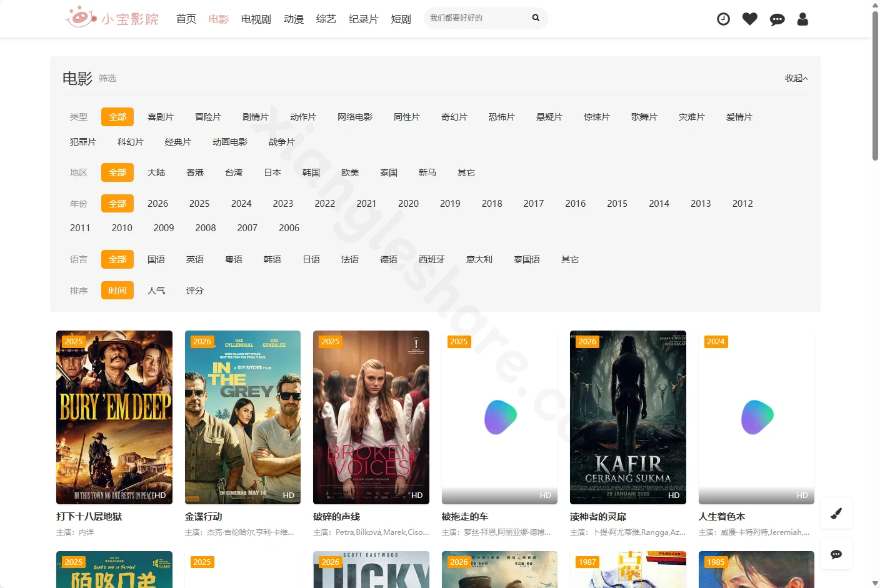Screen dimensions: 880x588
Task: Select 全部 in the 类型 row
Action: [117, 117]
